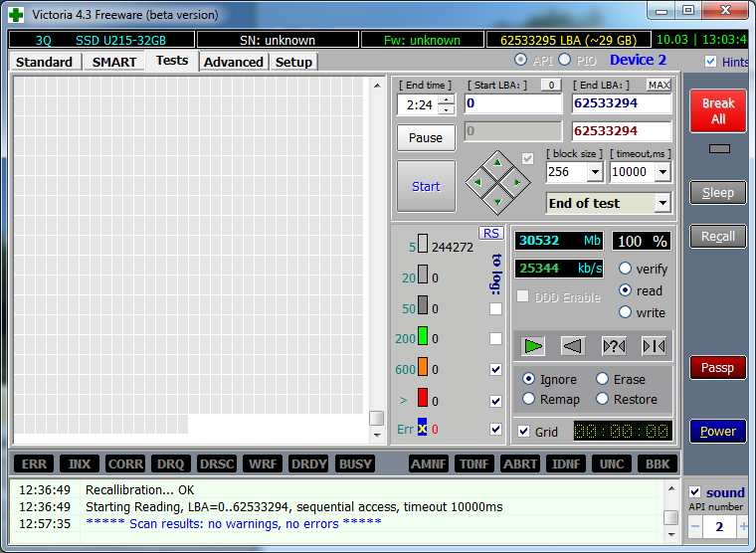Open the Advanced tab
This screenshot has height=553, width=756.
click(x=234, y=63)
